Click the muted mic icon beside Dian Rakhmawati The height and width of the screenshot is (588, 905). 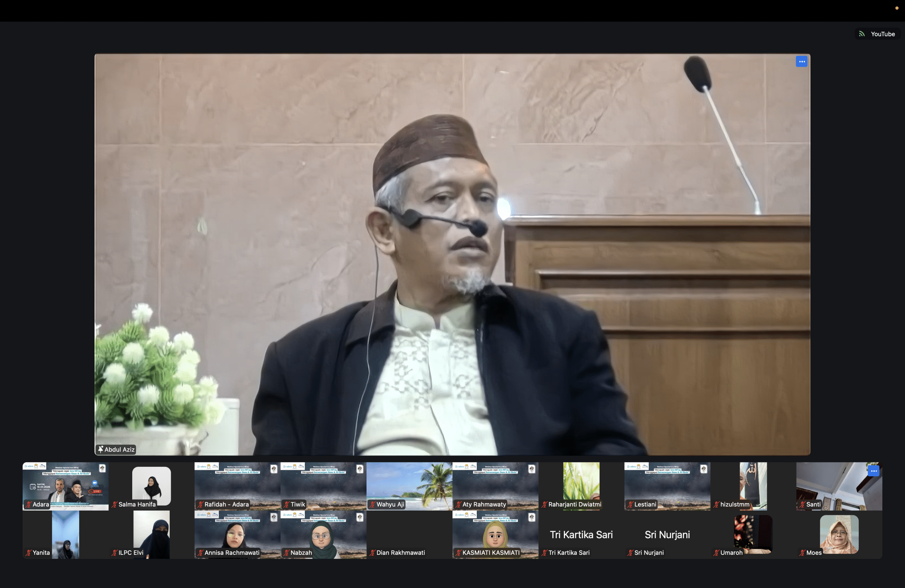click(x=373, y=553)
